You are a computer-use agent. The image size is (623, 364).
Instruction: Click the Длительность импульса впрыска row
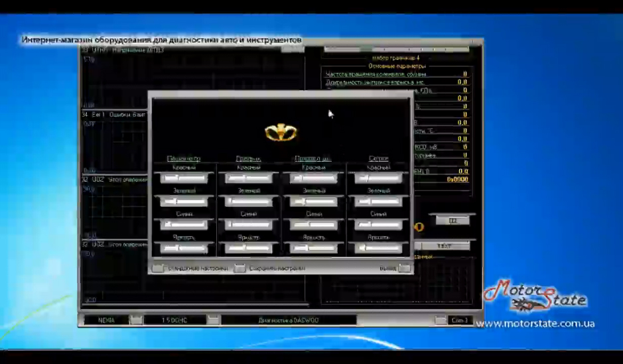point(397,82)
